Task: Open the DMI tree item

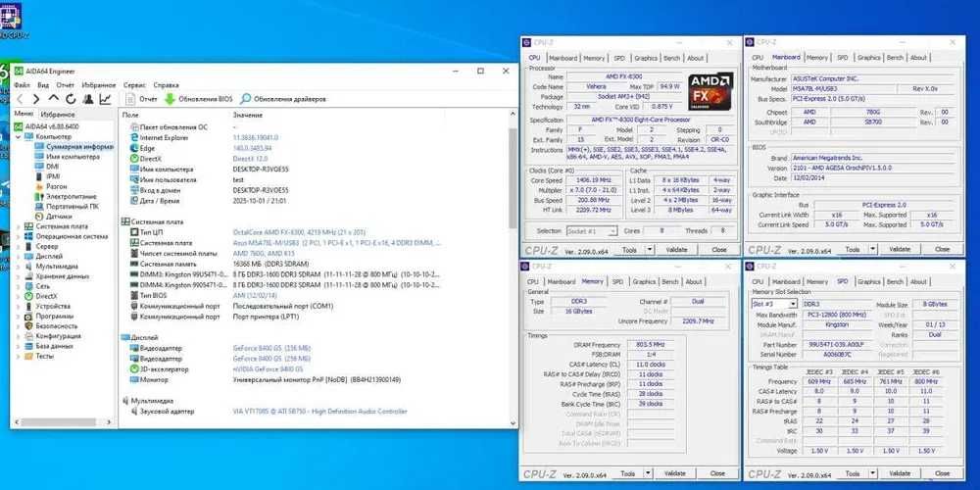Action: click(x=48, y=167)
